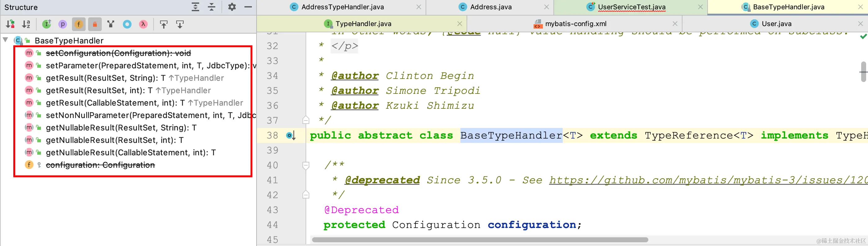Select getResult(ResultSet, String) method
This screenshot has width=868, height=246.
pyautogui.click(x=135, y=78)
